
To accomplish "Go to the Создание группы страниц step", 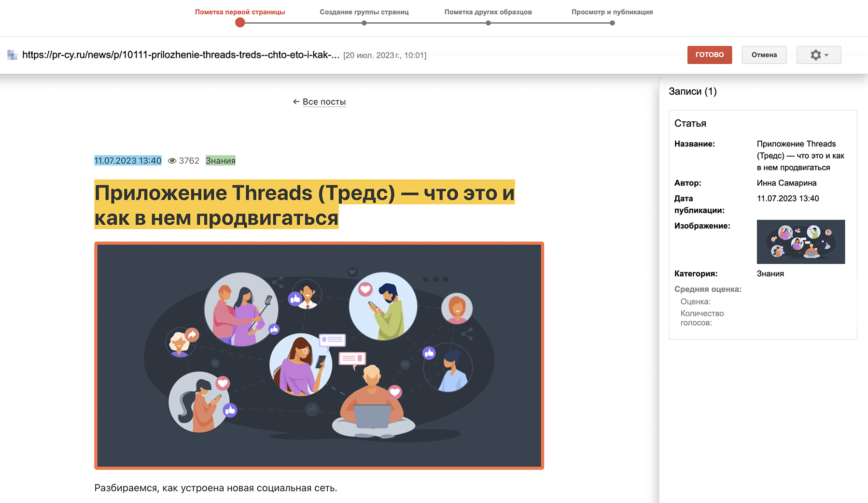I will [x=364, y=12].
